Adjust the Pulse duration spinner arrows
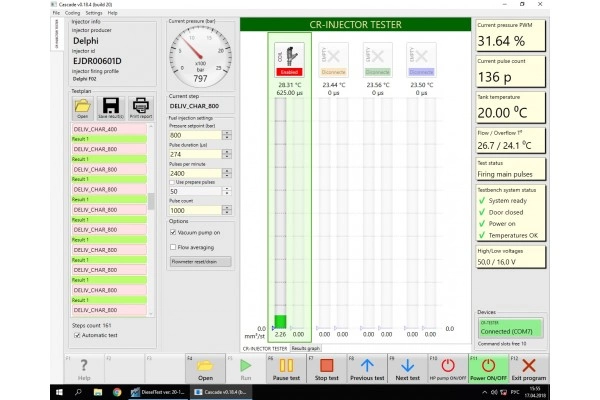This screenshot has height=400, width=600. coord(227,154)
